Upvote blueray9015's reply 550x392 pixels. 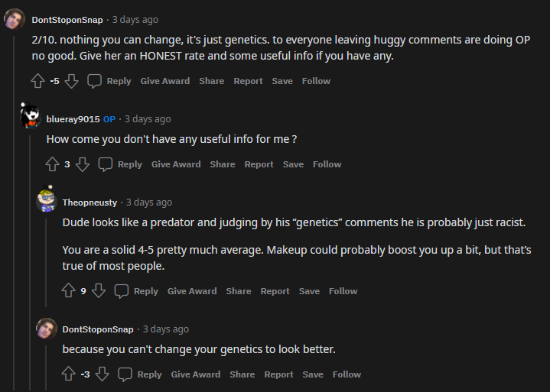[x=52, y=164]
